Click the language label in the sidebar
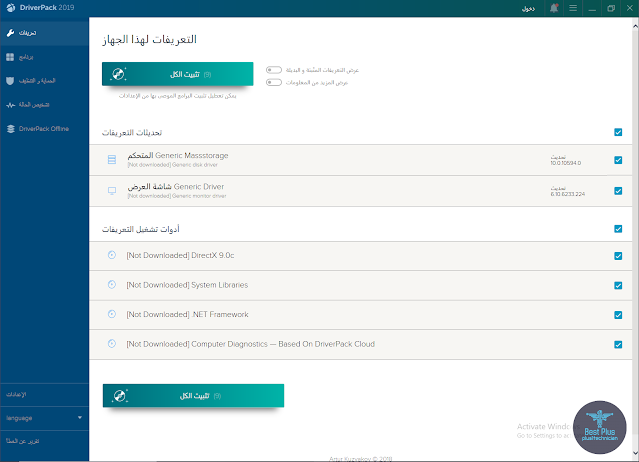639x462 pixels. click(x=19, y=418)
